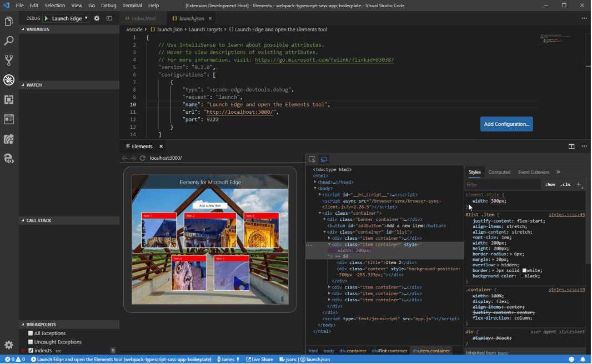Screen dimensions: 592x364
Task: Collapse the div with id list
Action: [324, 232]
